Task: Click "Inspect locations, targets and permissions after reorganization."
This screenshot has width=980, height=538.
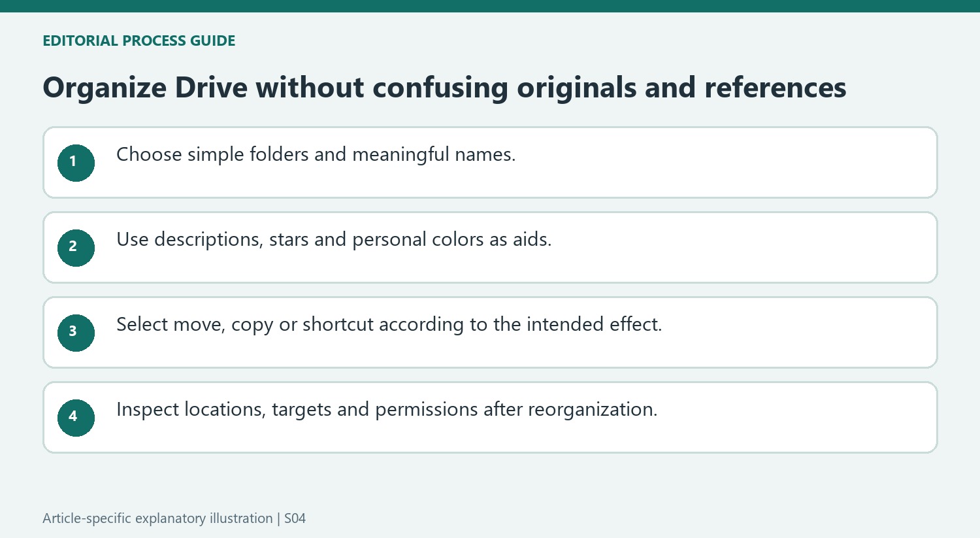Action: 387,410
